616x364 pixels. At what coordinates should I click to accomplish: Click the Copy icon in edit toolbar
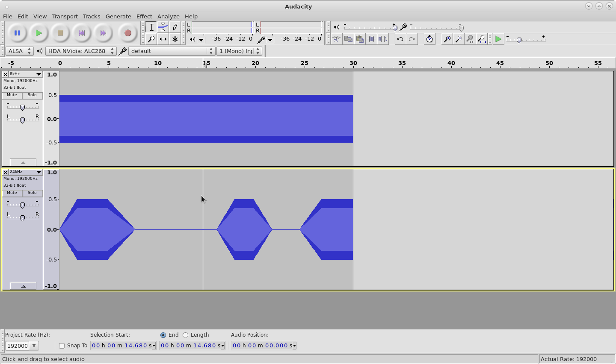tap(348, 39)
